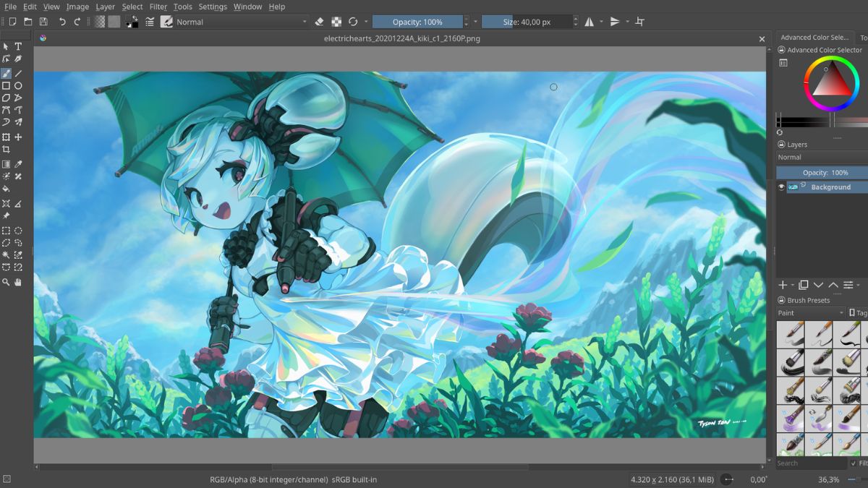Open the layer properties menu arrow
Viewport: 868px width, 488px height.
[x=859, y=286]
